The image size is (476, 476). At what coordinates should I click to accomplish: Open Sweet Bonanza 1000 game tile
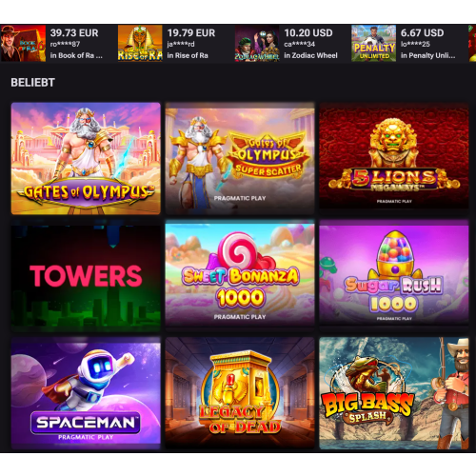click(240, 273)
